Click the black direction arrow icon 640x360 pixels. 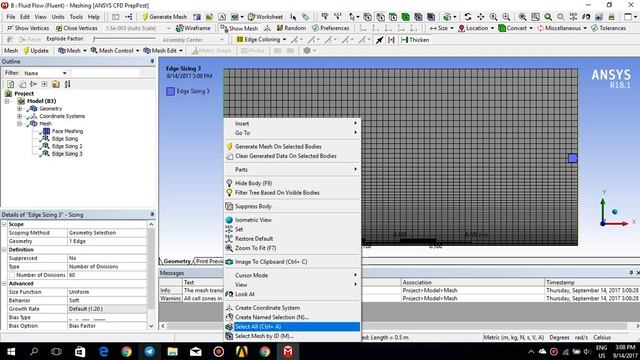click(x=380, y=40)
